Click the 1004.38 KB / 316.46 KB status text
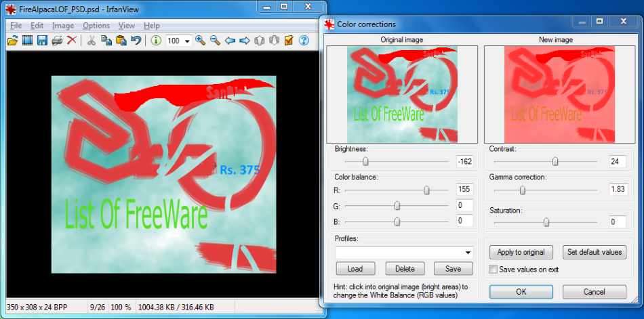 (176, 307)
